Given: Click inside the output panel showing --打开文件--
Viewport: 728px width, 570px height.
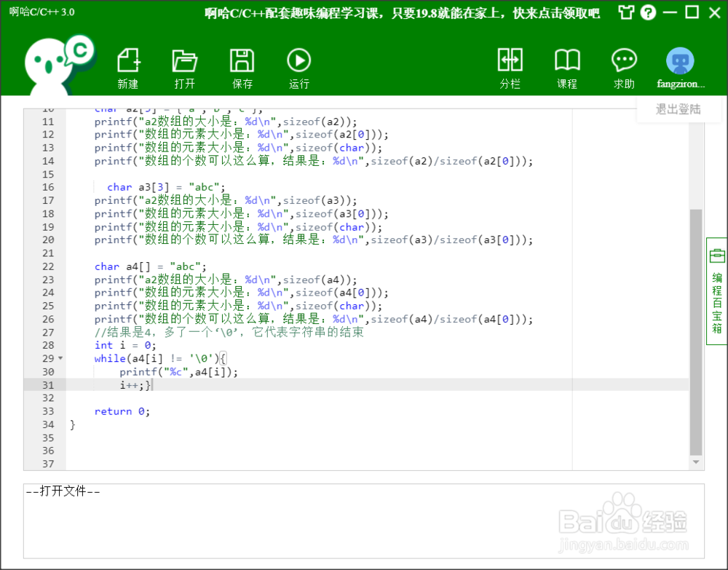Looking at the screenshot, I should (363, 520).
